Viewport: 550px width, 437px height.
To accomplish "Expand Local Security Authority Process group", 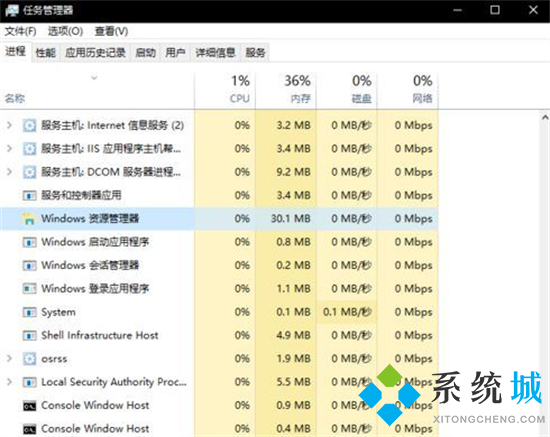I will click(x=9, y=382).
